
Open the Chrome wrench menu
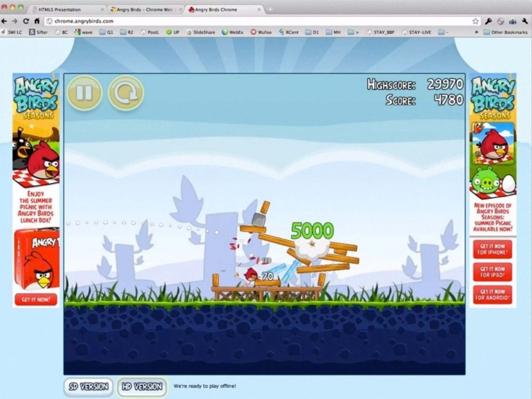(x=524, y=21)
